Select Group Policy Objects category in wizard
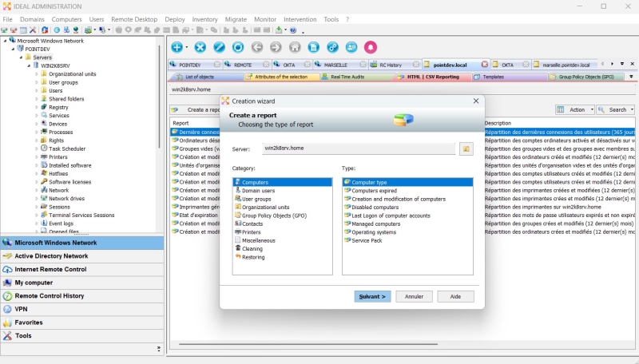639x364 pixels. point(274,216)
